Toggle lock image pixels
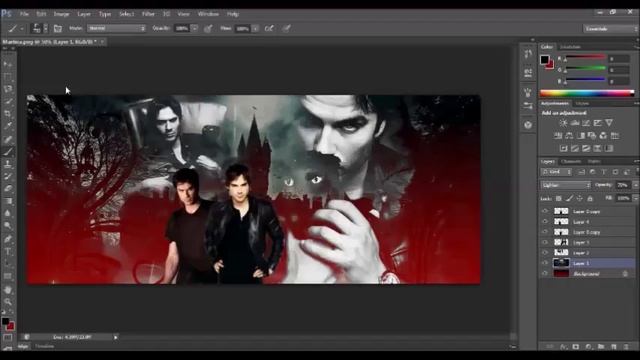Viewport: 640px width, 360px height. coord(569,198)
